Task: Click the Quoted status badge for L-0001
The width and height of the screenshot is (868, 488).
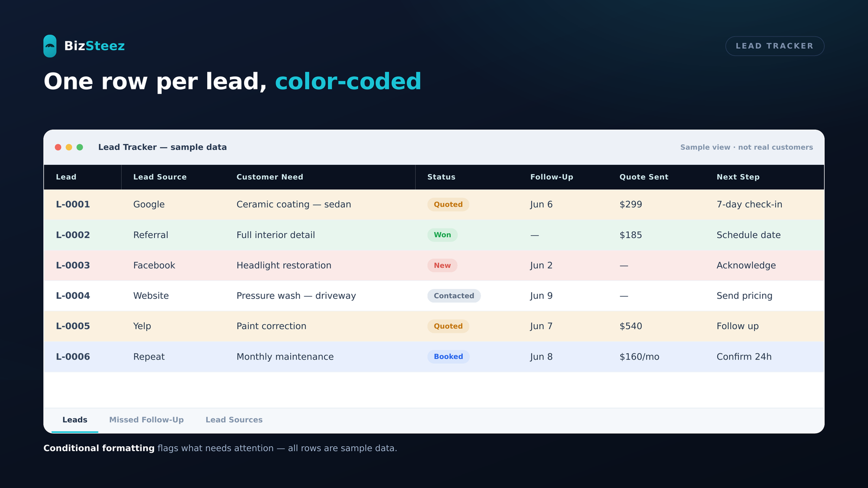Action: [448, 204]
